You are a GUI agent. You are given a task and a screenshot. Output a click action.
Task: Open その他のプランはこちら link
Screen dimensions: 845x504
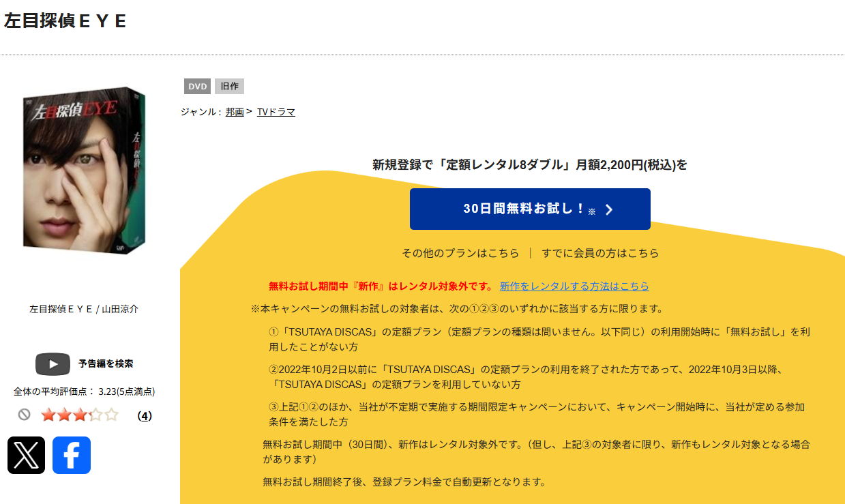click(460, 253)
